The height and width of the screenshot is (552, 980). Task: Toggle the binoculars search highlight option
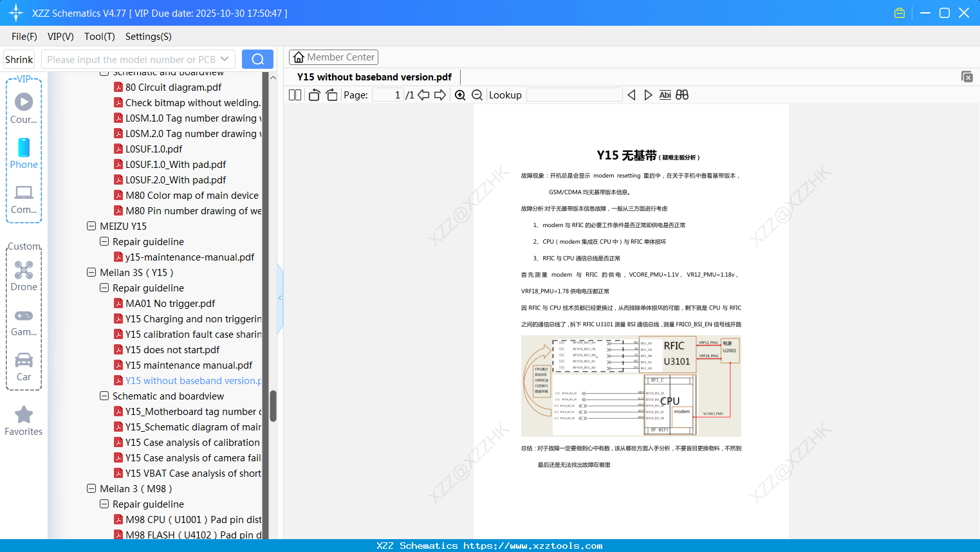(x=682, y=95)
